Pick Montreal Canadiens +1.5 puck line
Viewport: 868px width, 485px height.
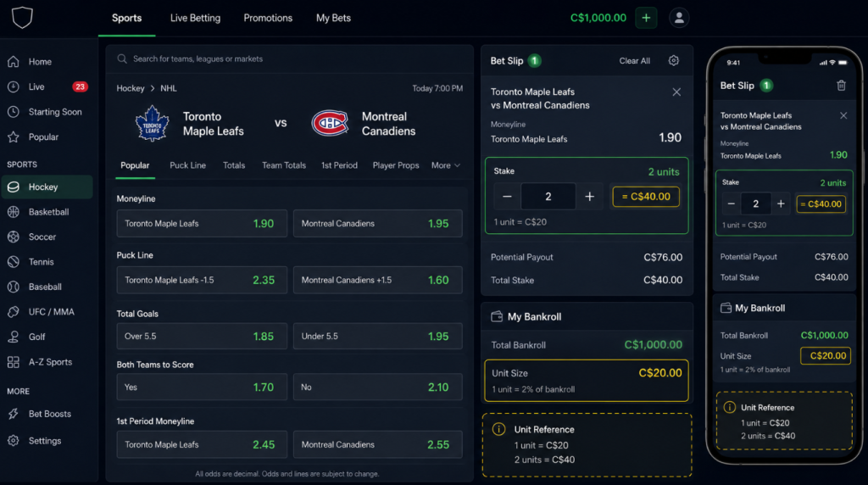(x=377, y=280)
